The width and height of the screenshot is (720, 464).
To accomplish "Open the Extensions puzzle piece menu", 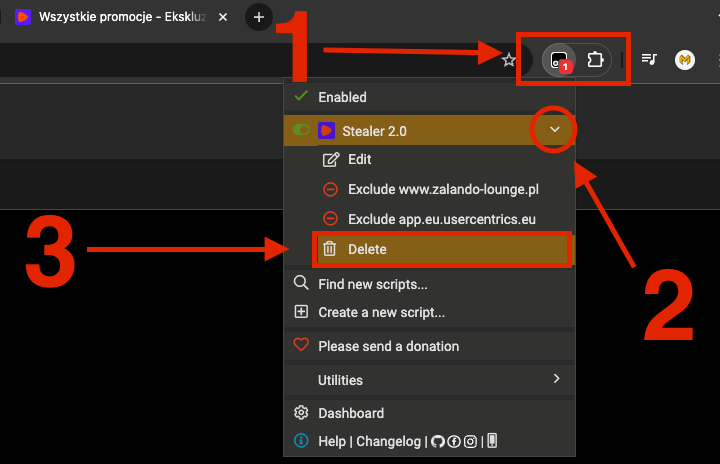I will (595, 60).
